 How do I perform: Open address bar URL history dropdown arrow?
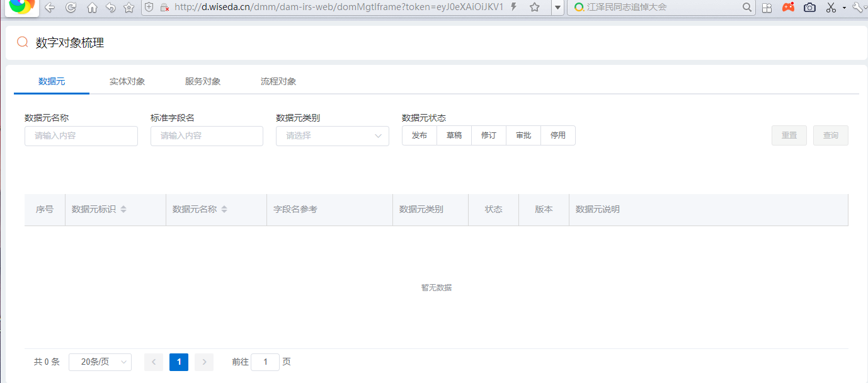click(x=557, y=8)
